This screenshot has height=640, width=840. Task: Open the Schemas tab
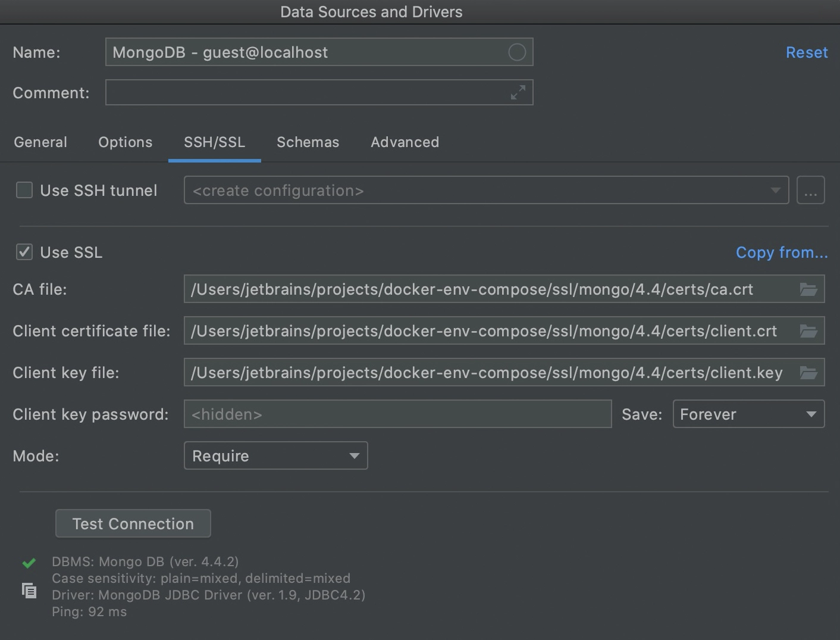coord(308,142)
